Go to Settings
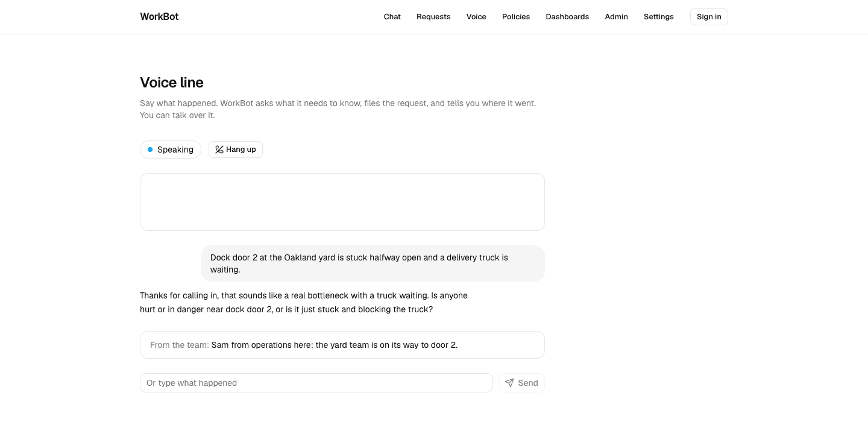The image size is (868, 422). click(659, 17)
